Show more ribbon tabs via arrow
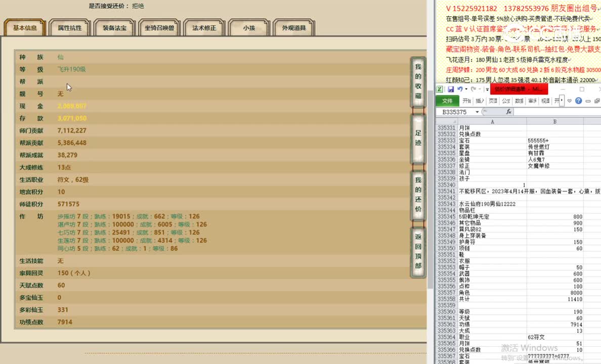The width and height of the screenshot is (601, 364). pyautogui.click(x=562, y=100)
